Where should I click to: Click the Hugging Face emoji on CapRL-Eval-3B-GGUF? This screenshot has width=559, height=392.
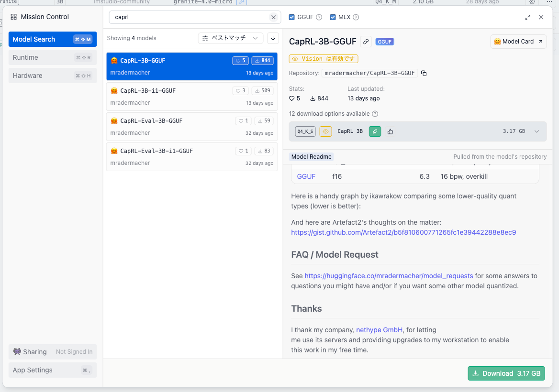[114, 120]
